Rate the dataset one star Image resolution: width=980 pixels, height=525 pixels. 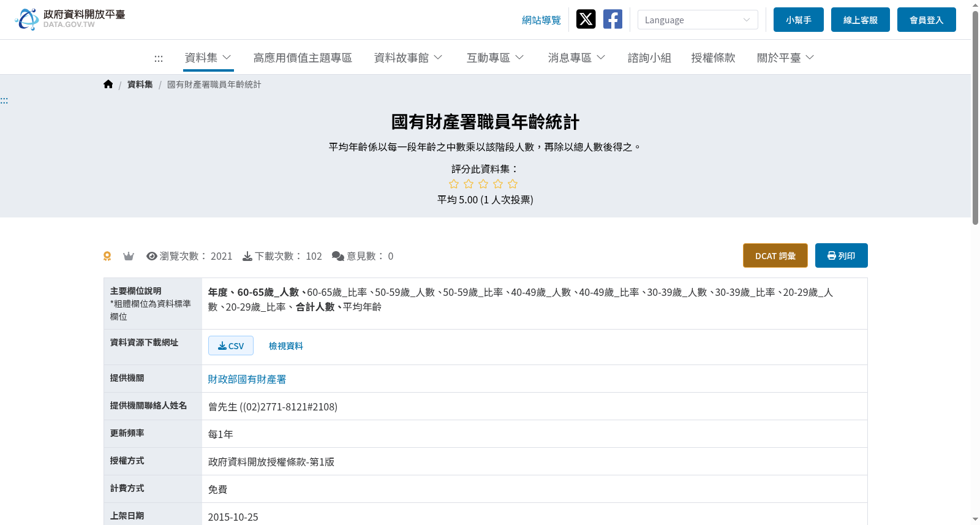click(454, 184)
